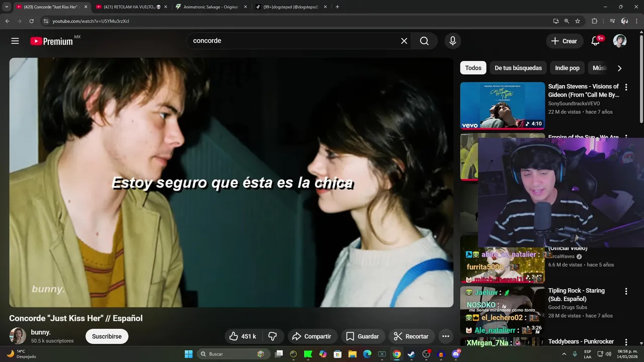644x362 pixels.
Task: Open options menu for Tipling Rock video
Action: point(626,292)
